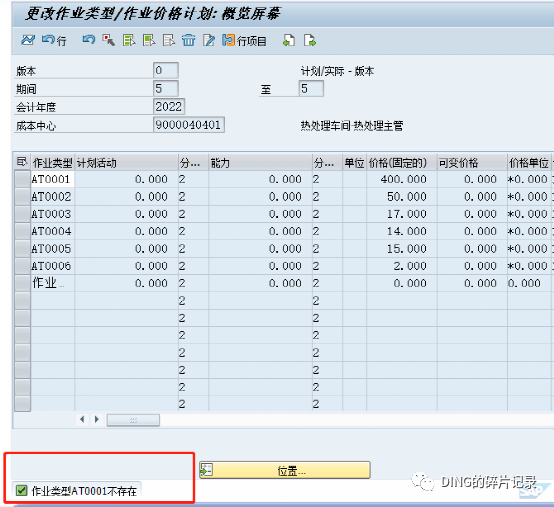Go to the next combination page icon
The image size is (554, 507).
310,40
